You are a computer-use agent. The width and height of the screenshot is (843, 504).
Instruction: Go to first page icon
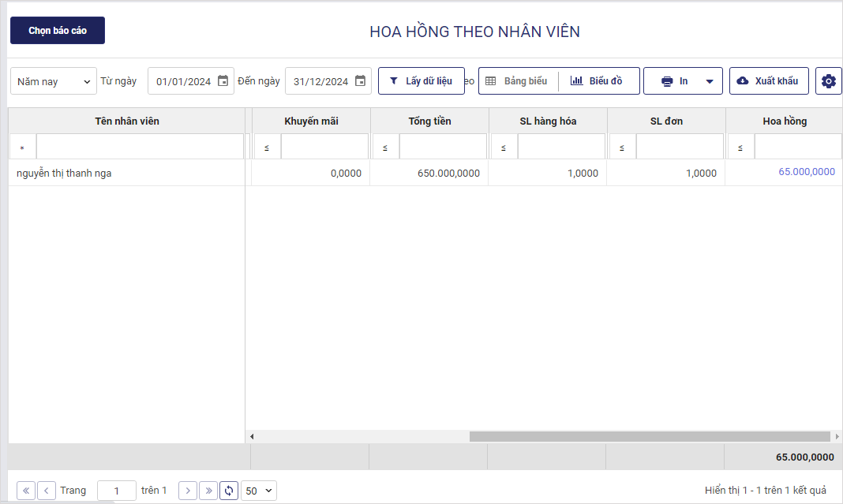pyautogui.click(x=26, y=491)
